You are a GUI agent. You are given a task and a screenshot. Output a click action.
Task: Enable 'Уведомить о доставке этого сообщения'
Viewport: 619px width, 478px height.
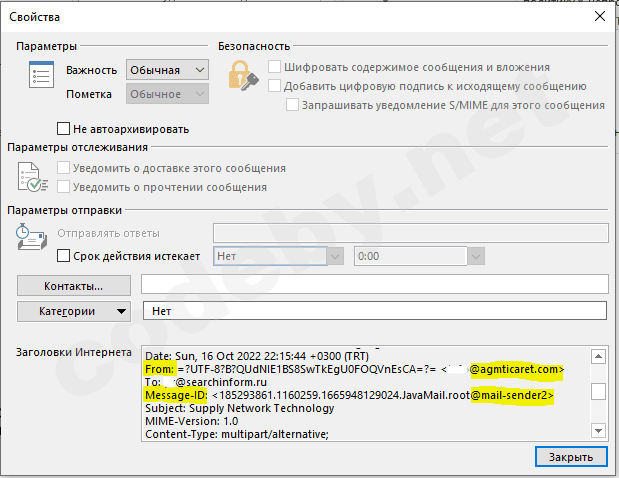(64, 168)
